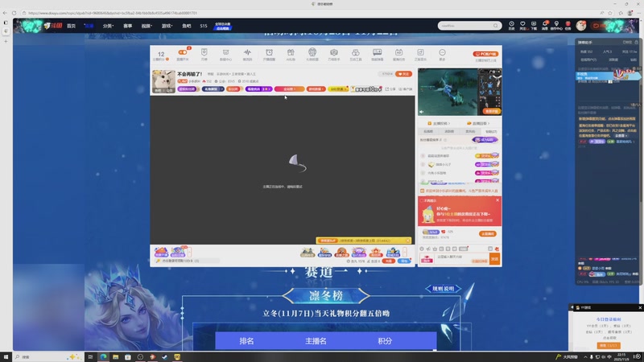644x362 pixels.
Task: Click the Douyu logo
Action: pos(53,26)
